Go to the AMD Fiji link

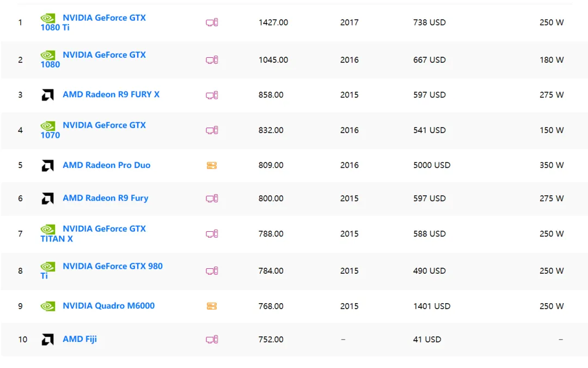coord(79,339)
